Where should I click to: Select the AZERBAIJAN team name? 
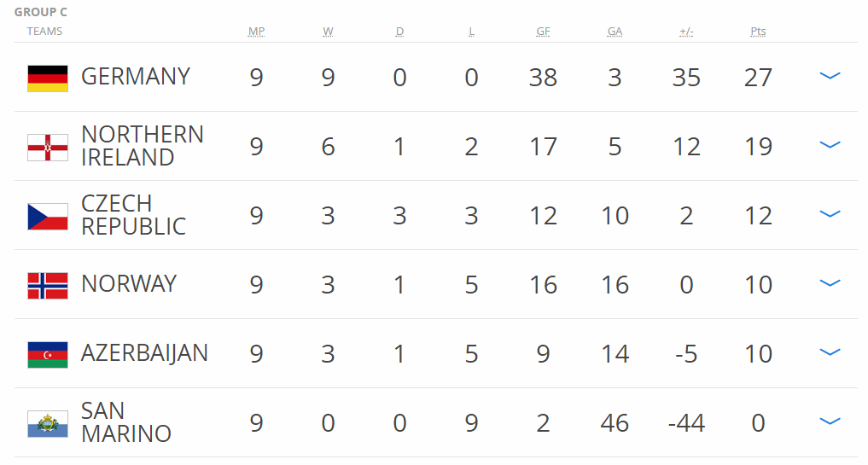(x=144, y=353)
